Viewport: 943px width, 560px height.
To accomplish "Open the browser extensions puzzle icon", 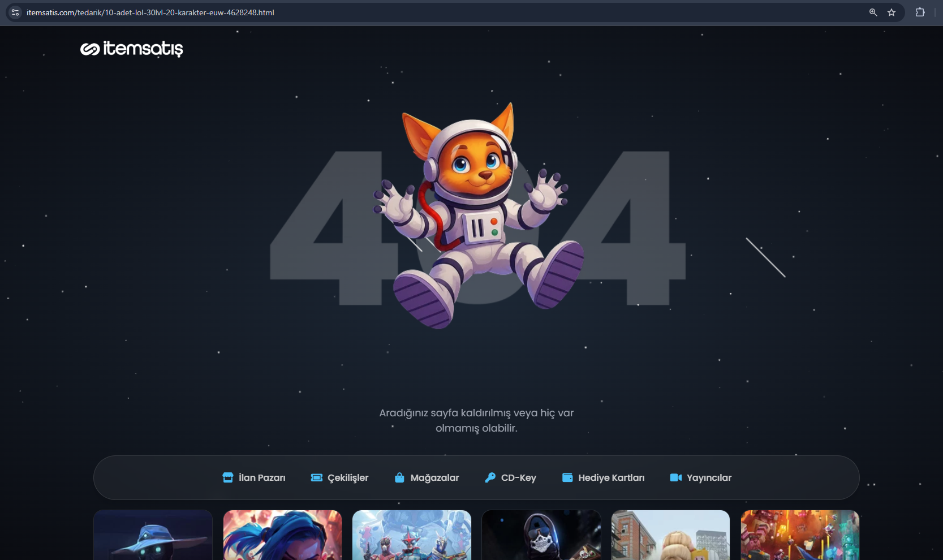I will 920,12.
